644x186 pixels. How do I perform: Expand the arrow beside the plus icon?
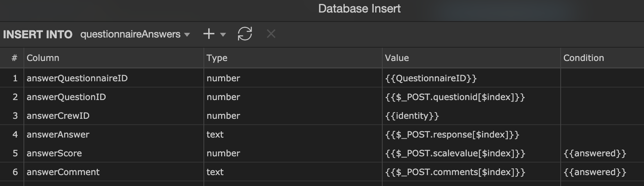pos(223,35)
